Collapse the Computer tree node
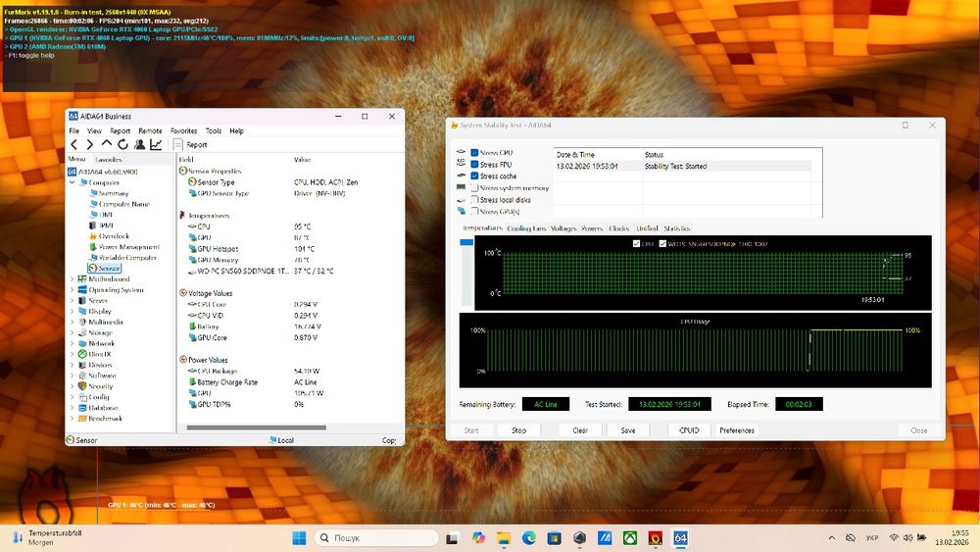The width and height of the screenshot is (980, 552). click(73, 182)
